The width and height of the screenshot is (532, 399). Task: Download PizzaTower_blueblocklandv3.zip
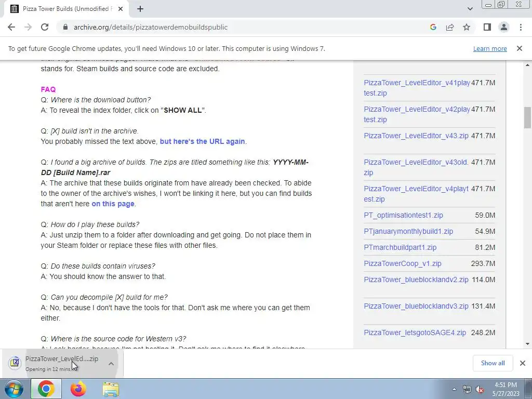416,306
